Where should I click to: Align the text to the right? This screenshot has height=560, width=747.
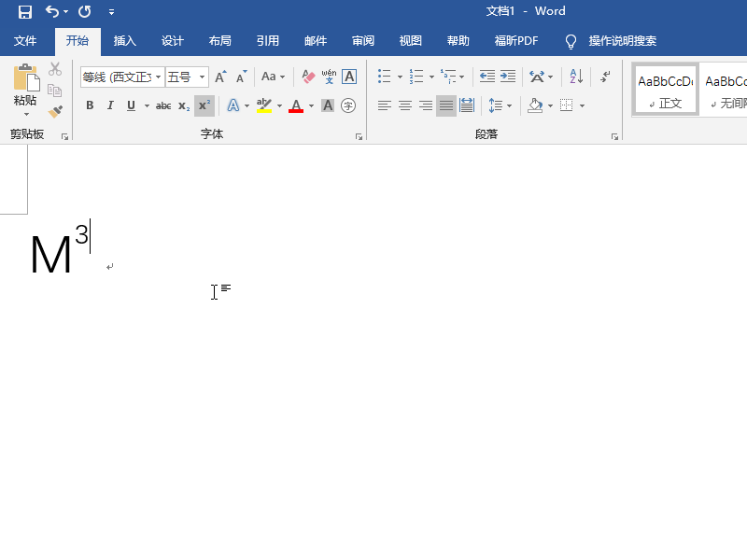pos(426,105)
